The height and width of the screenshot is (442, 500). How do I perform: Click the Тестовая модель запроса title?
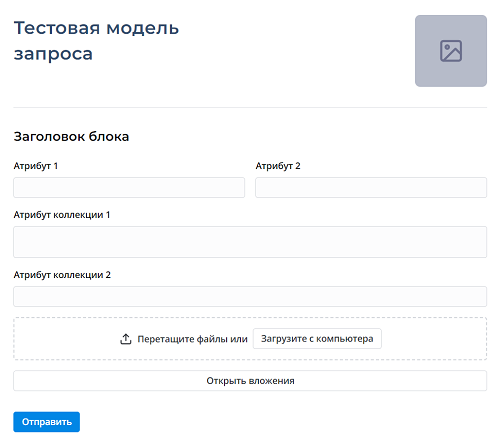coord(96,41)
